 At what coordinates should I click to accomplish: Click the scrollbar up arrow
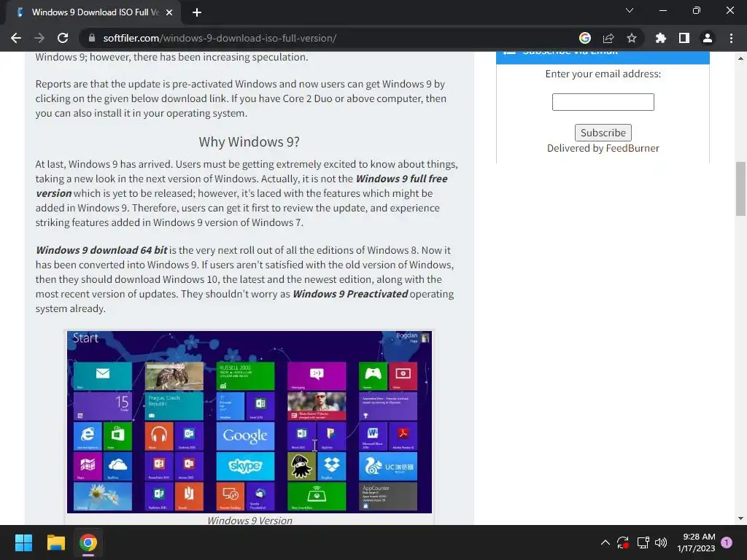click(740, 58)
